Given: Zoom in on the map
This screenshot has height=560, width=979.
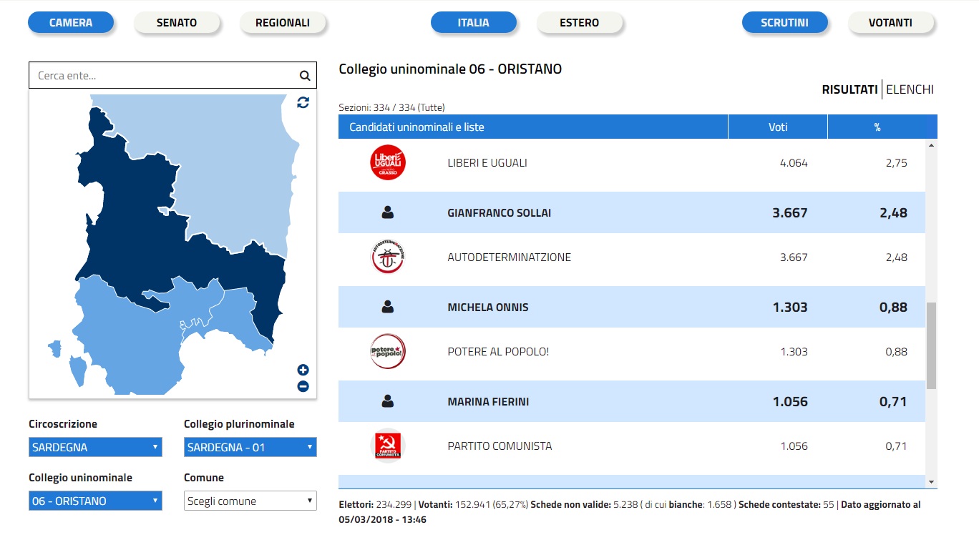Looking at the screenshot, I should click(x=303, y=370).
